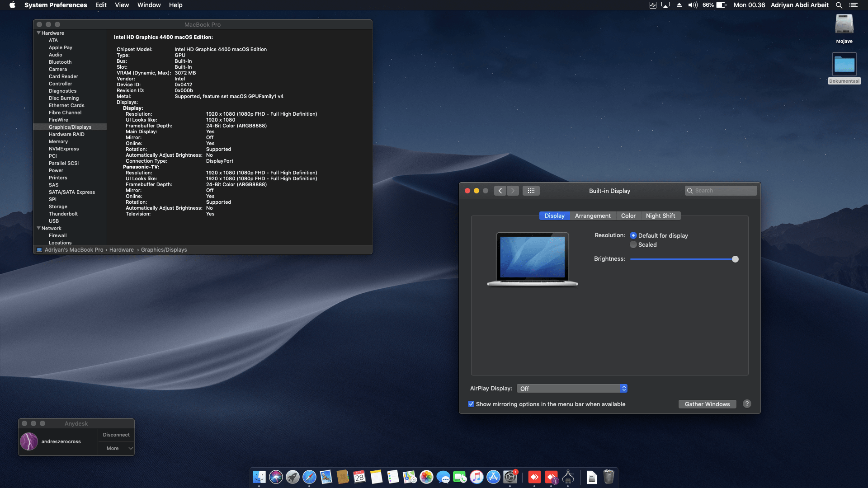Click Disconnect in Anydesk panel
Image resolution: width=868 pixels, height=488 pixels.
[x=116, y=435]
